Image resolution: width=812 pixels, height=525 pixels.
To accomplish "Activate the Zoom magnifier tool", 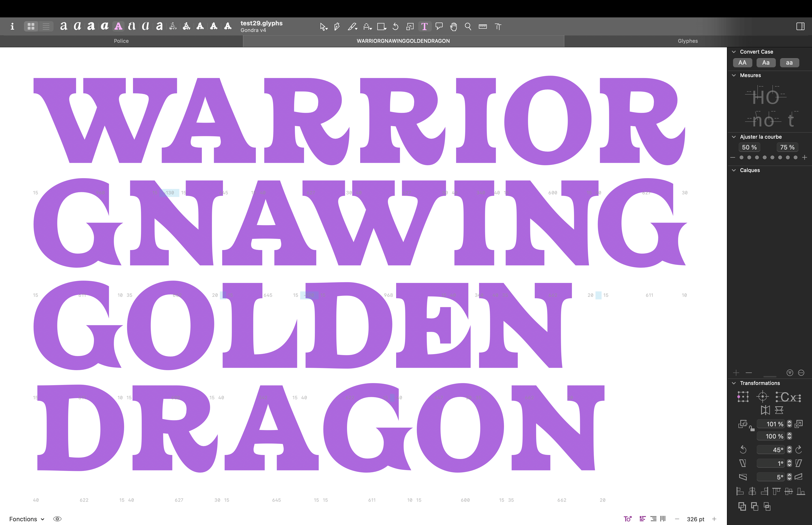I will (468, 27).
